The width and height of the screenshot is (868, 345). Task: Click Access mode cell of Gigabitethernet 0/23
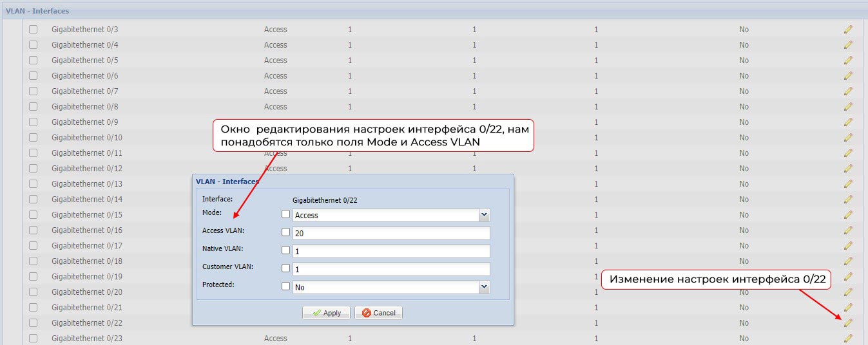click(276, 339)
